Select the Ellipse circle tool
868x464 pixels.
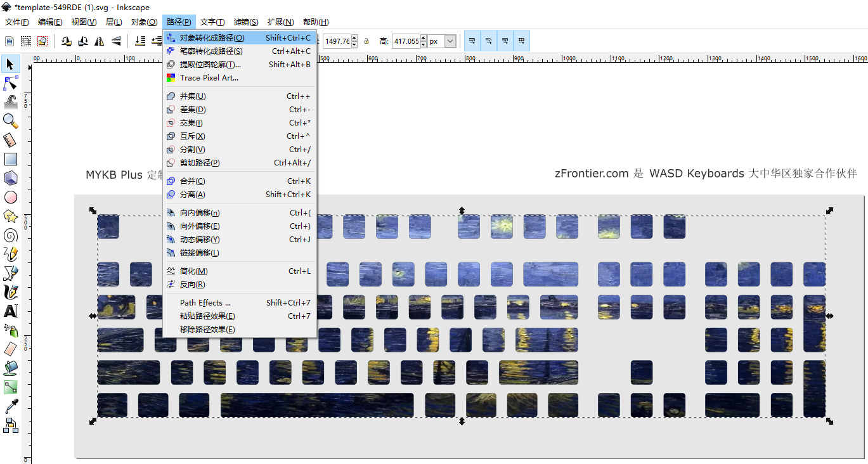[10, 197]
